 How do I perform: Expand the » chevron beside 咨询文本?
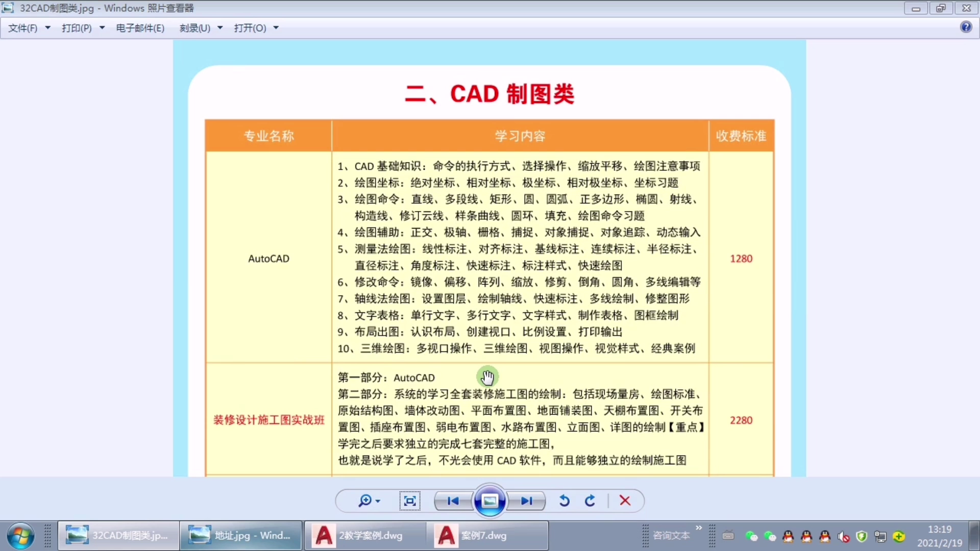click(699, 528)
